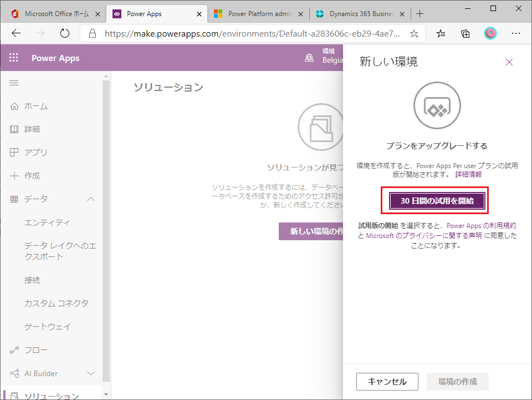Select the Power Apps browser tab
Image resolution: width=532 pixels, height=400 pixels.
[157, 13]
